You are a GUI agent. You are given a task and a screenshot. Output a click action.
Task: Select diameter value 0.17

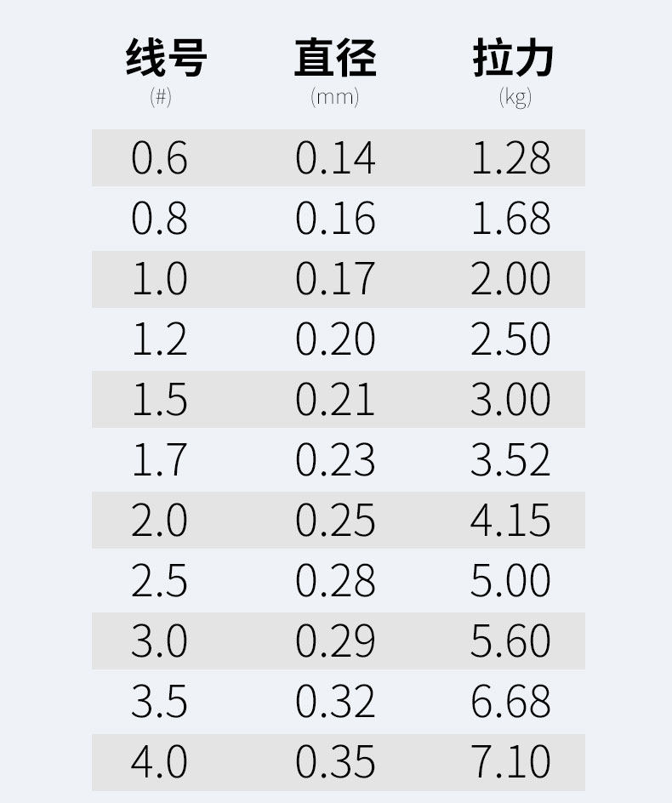point(335,279)
